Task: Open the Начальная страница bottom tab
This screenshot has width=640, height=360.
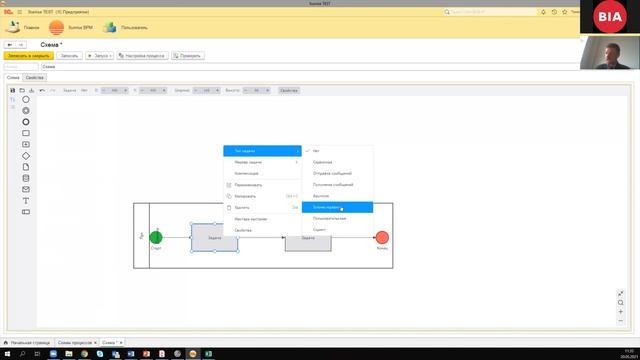Action: tap(27, 343)
